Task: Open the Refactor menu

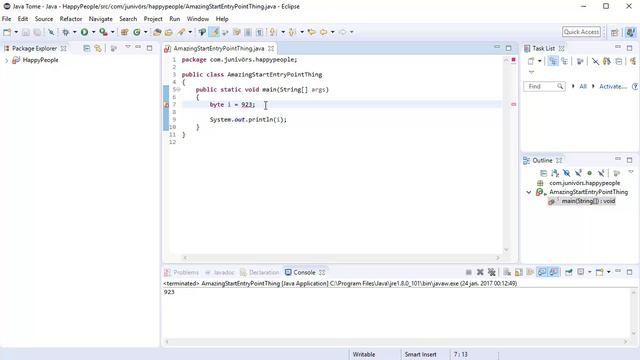Action: (x=71, y=19)
